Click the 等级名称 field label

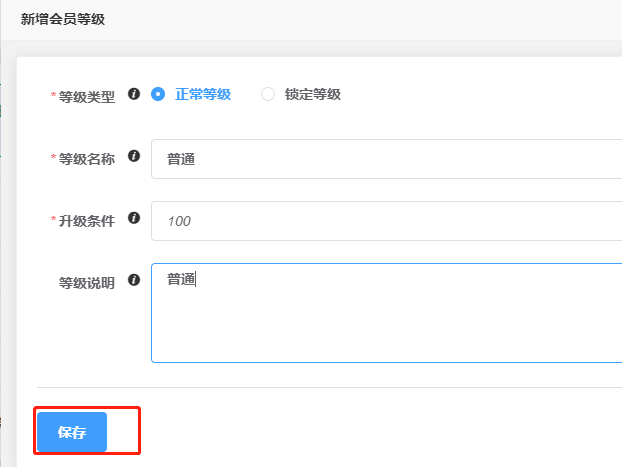pos(86,159)
